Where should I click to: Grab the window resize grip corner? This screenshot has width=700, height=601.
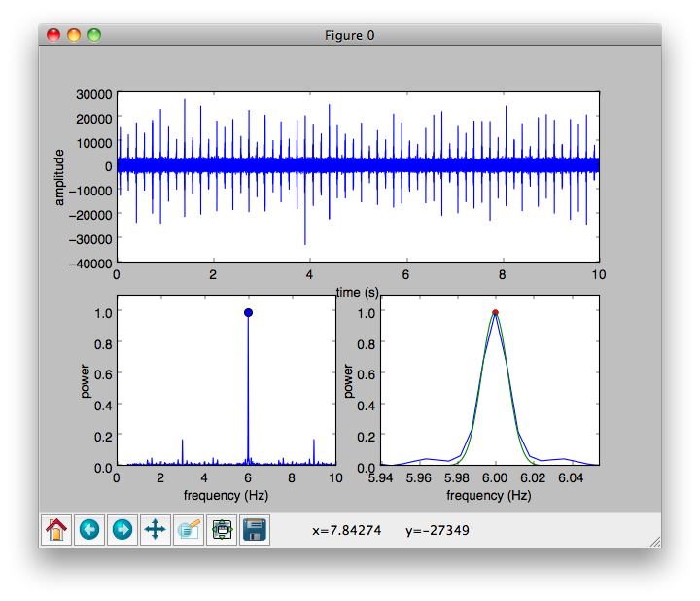(x=655, y=542)
